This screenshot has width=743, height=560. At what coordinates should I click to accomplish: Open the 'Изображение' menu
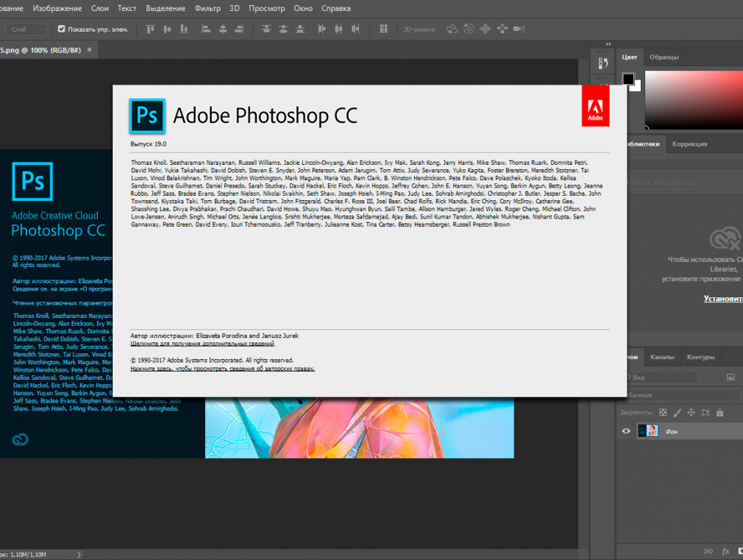[x=57, y=9]
